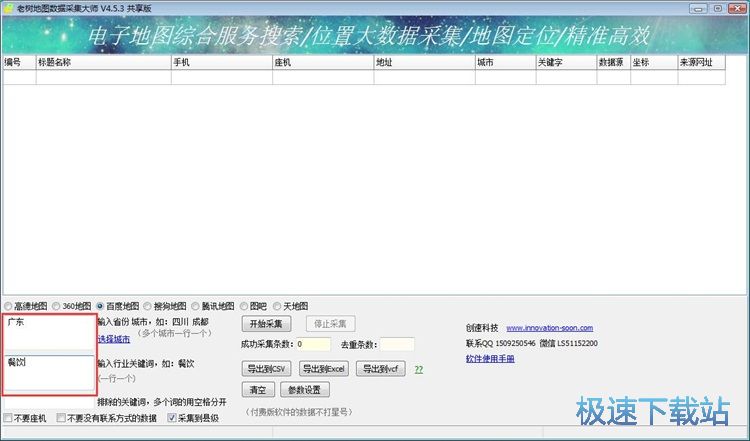Click the 输入行业关键词 label text

click(146, 364)
